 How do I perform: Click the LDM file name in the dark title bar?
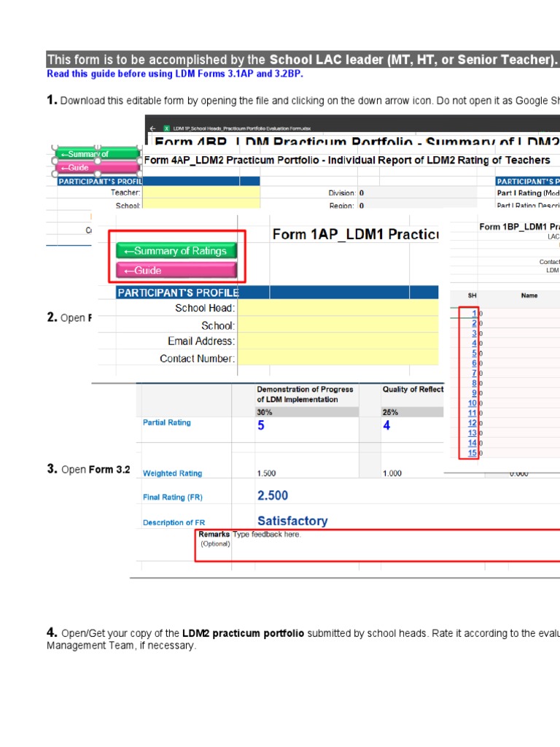pyautogui.click(x=242, y=128)
